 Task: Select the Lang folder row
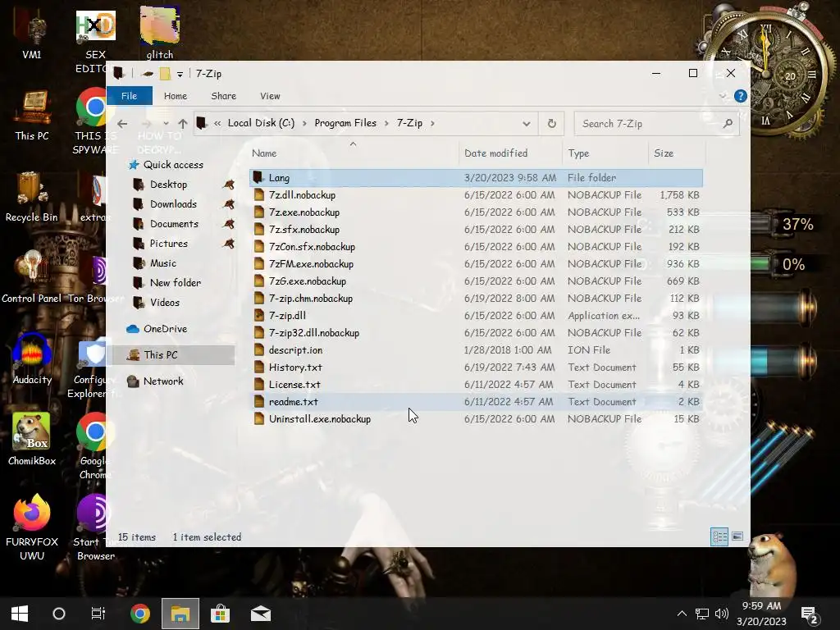pyautogui.click(x=476, y=178)
